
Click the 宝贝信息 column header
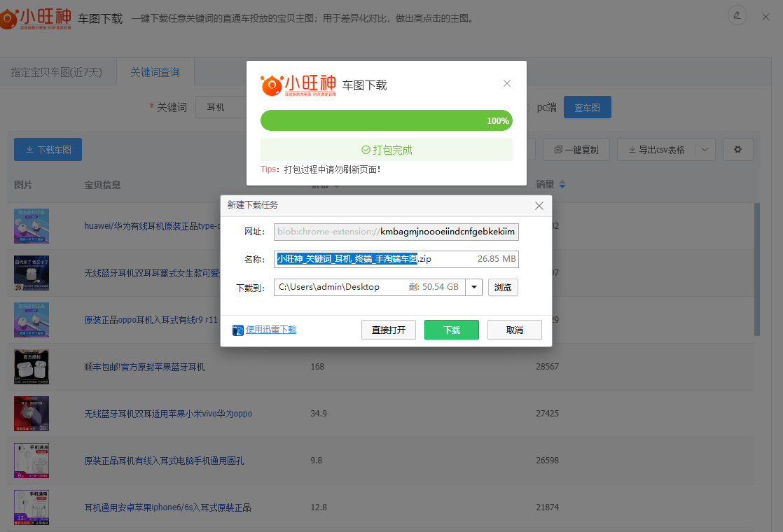pyautogui.click(x=102, y=185)
